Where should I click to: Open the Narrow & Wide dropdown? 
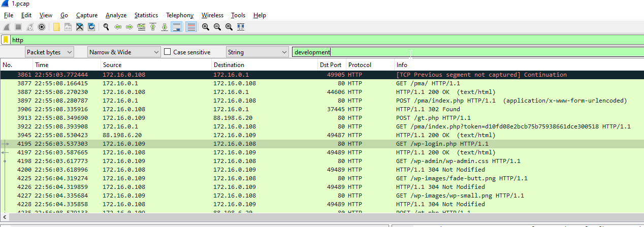point(124,52)
